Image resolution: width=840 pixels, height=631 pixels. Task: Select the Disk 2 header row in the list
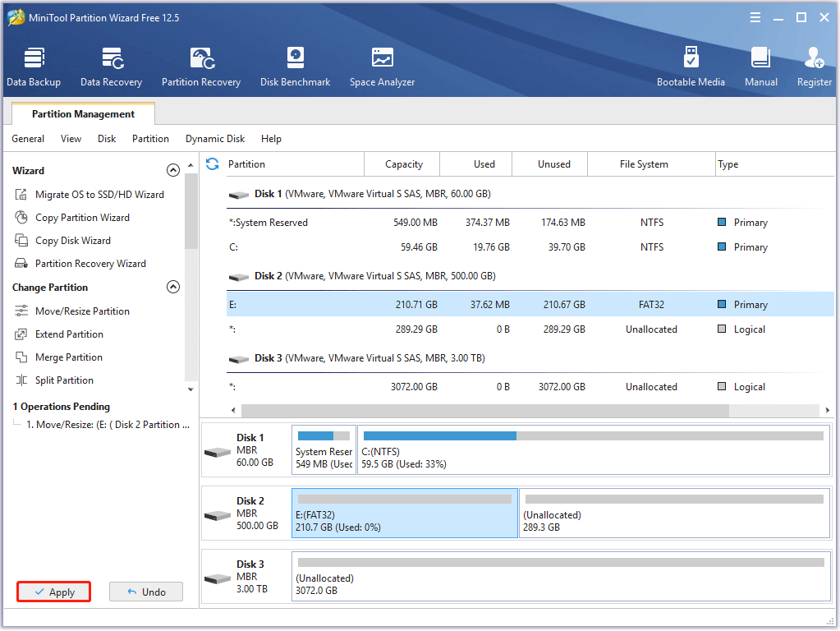click(530, 275)
